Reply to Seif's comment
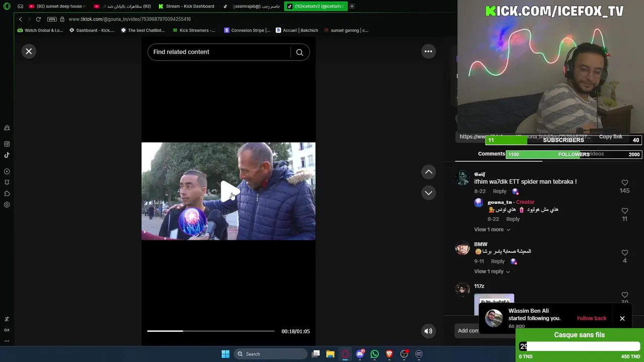 click(500, 191)
